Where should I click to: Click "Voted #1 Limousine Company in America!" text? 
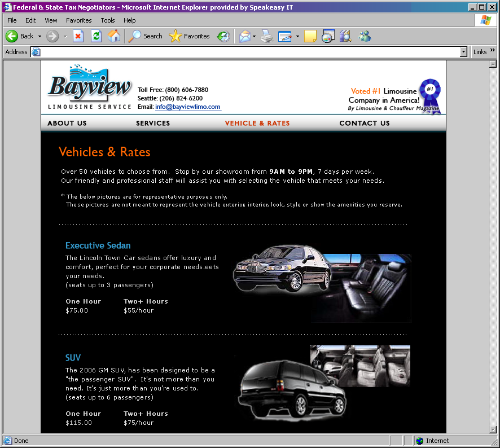[384, 96]
